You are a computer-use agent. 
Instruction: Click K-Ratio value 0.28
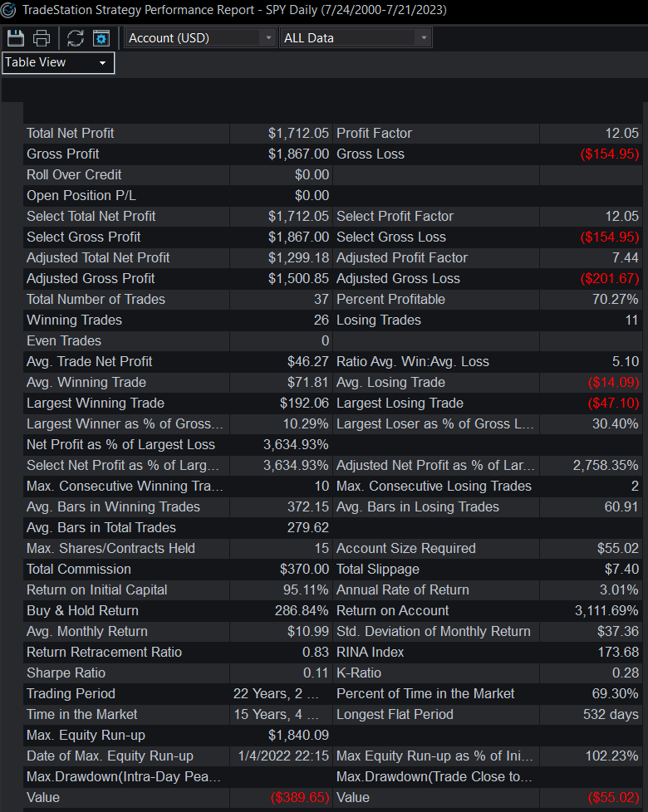point(626,672)
